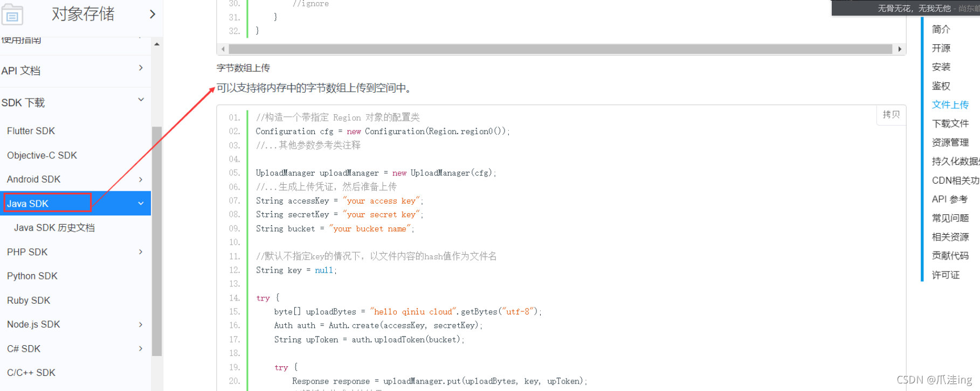Open the Python SDK page

[32, 276]
